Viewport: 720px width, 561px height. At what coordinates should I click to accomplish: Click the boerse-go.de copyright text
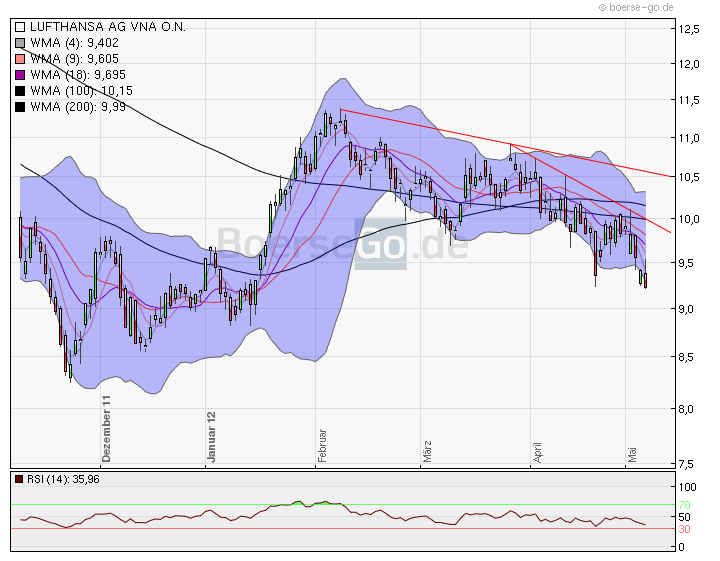(x=636, y=7)
